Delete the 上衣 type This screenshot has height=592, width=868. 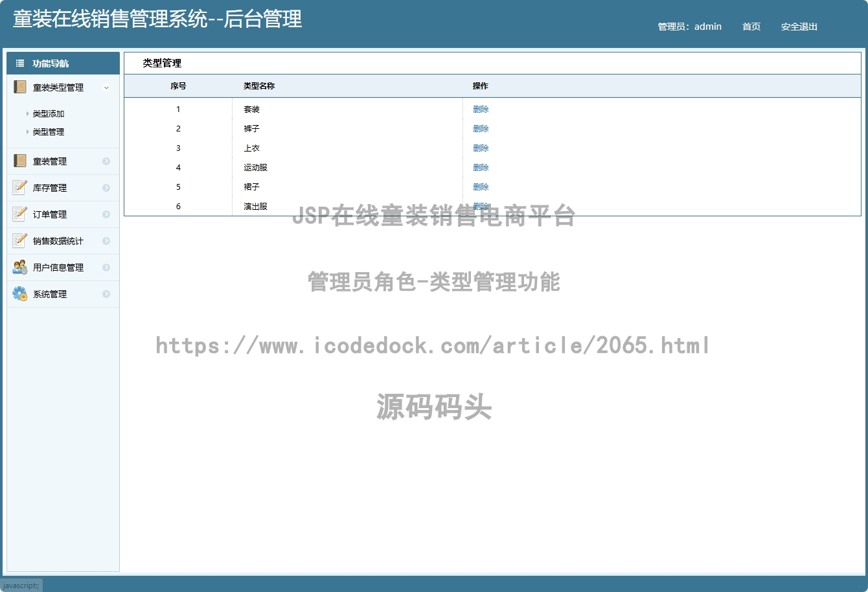(481, 148)
